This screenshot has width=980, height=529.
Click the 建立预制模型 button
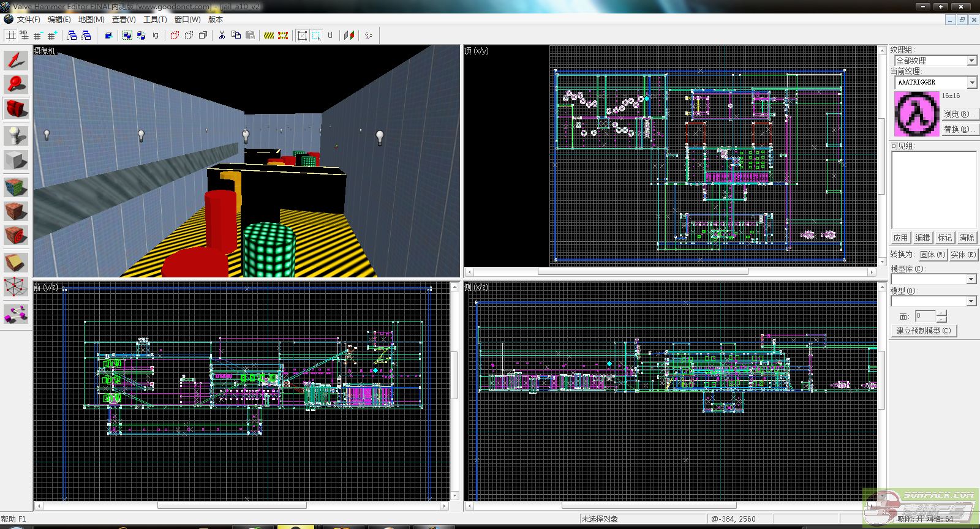[924, 331]
